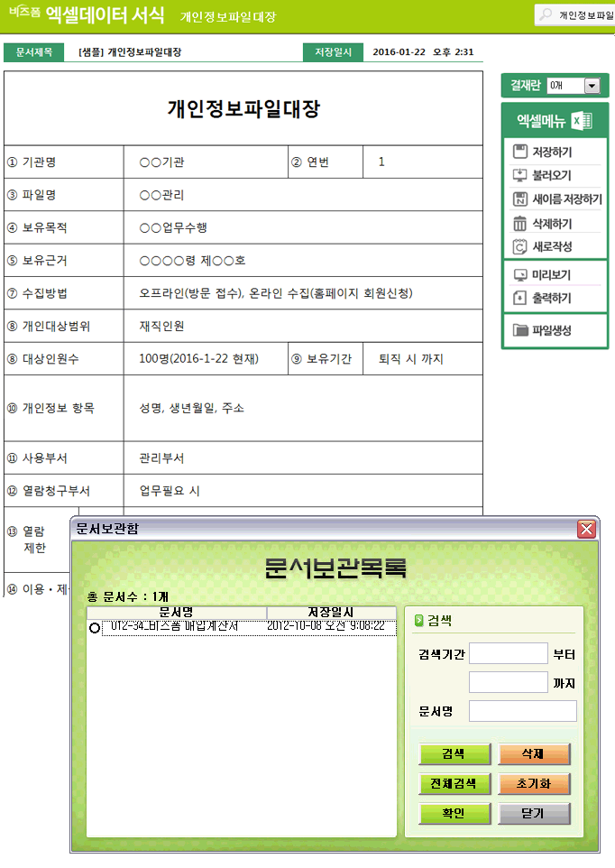Screen dimensions: 615x868
Task: Click the 저장일시 column header in list
Action: (331, 613)
